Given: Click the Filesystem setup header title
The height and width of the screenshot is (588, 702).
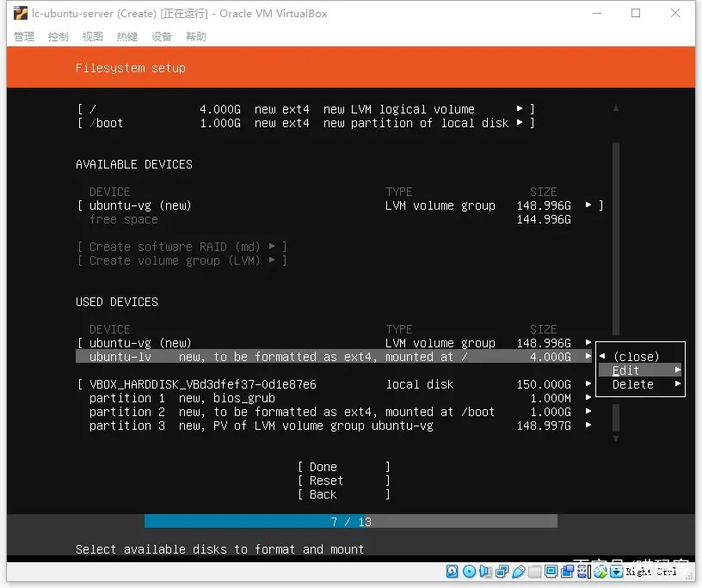Looking at the screenshot, I should point(130,68).
